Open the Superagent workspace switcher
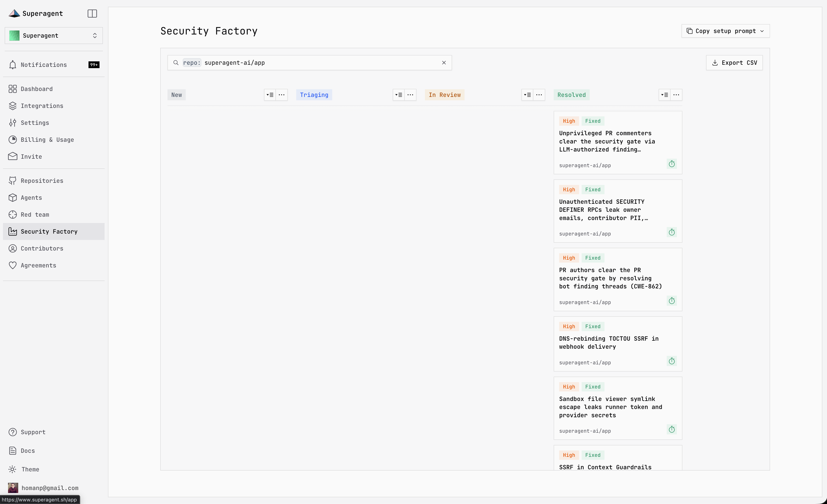Screen dimensions: 827x504 pyautogui.click(x=54, y=36)
